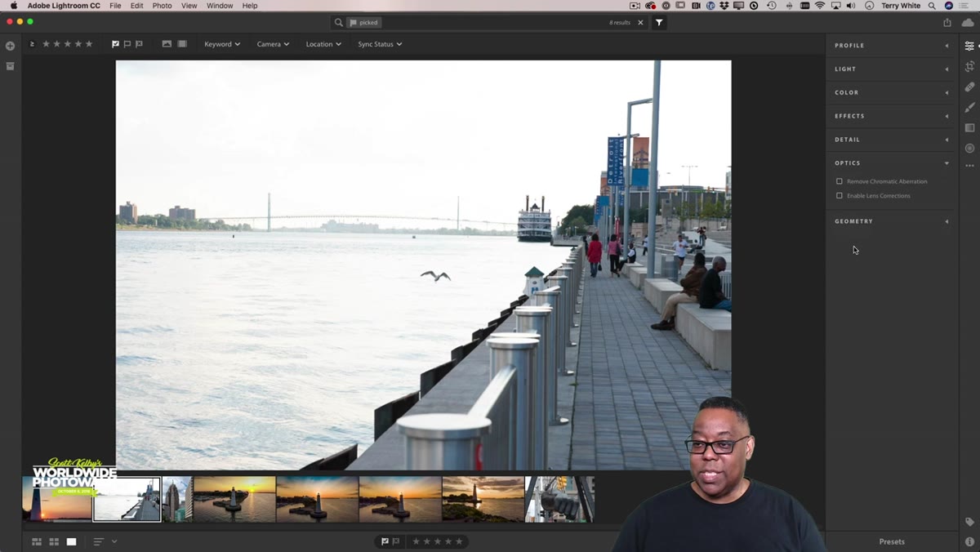Click the Terry White user name
This screenshot has height=552, width=980.
[x=901, y=6]
